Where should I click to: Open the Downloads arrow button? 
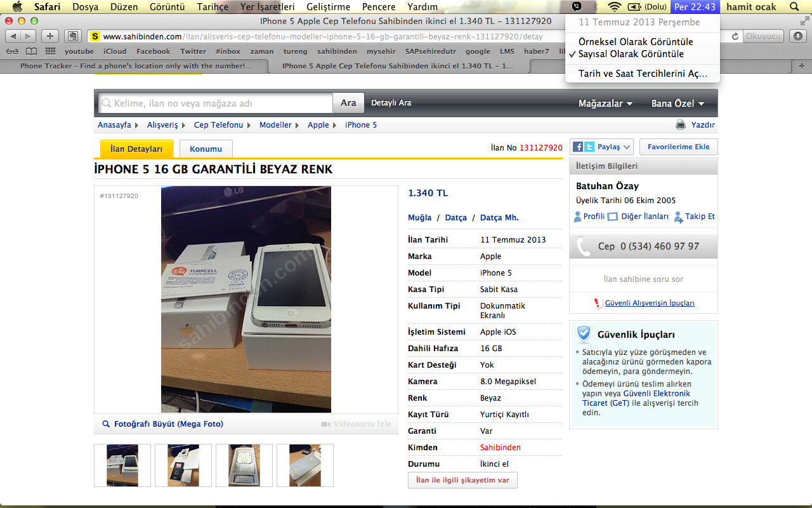click(798, 36)
